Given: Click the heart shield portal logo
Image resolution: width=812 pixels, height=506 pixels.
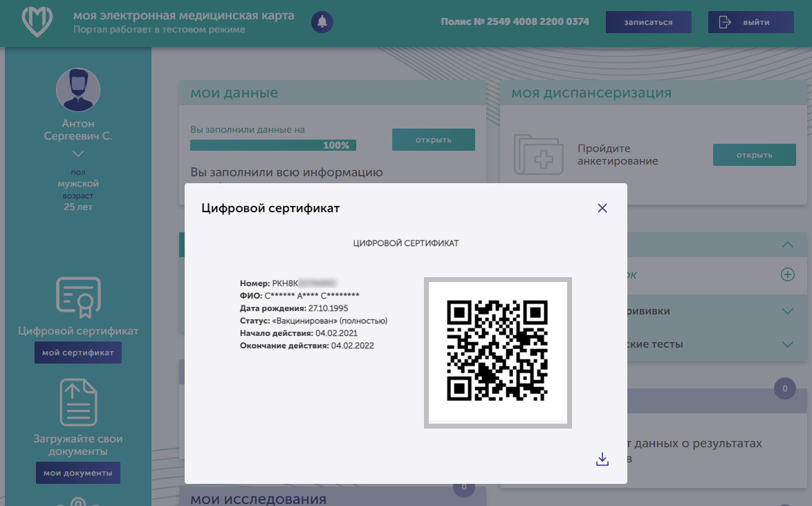Looking at the screenshot, I should click(x=37, y=21).
